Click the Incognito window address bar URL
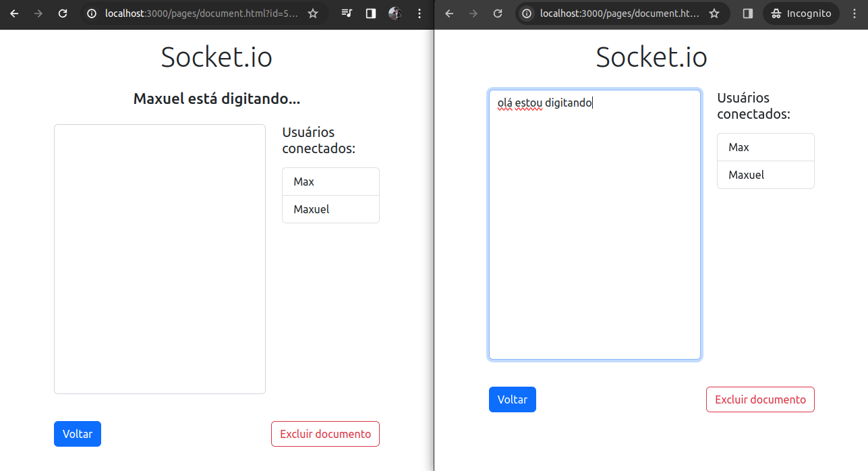868x471 pixels. [x=620, y=13]
